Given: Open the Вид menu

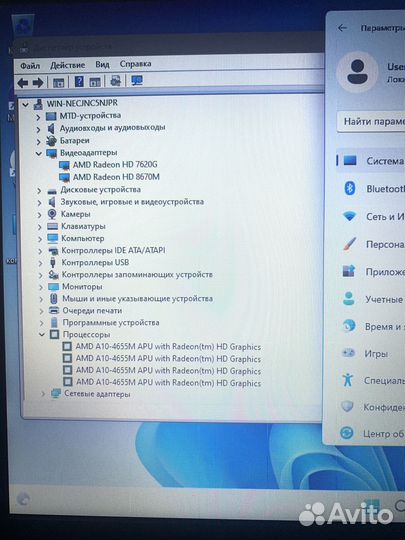Looking at the screenshot, I should (102, 64).
